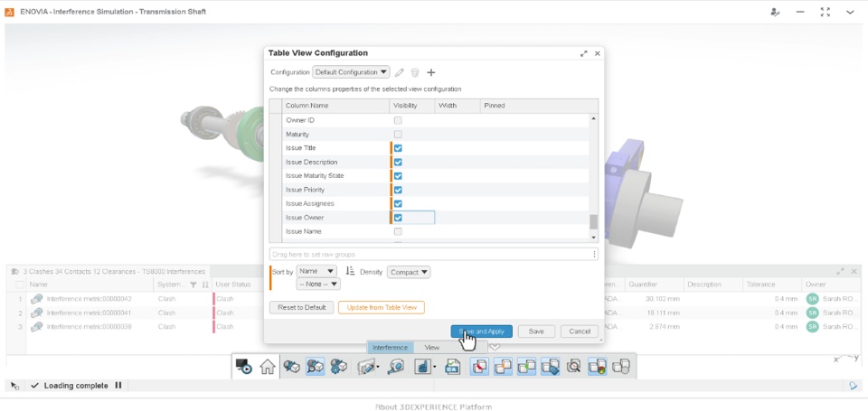Enable visibility for Maturity column

398,135
